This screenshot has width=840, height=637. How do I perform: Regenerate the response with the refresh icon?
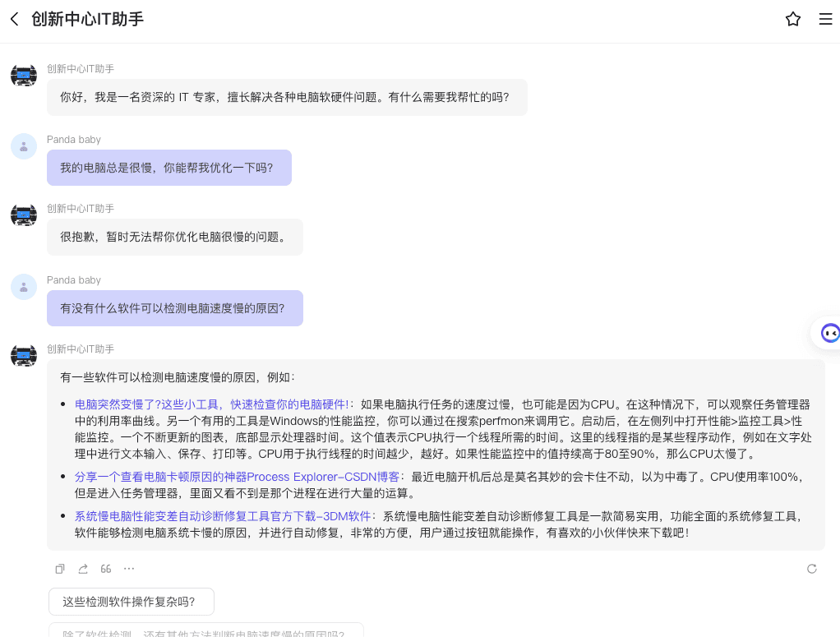point(811,569)
